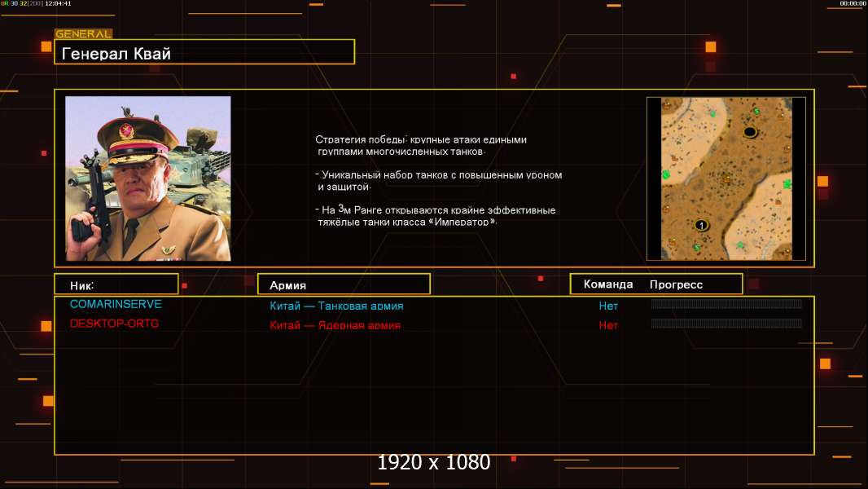Click DESKTOP-ORTG loading progress bar
Image resolution: width=868 pixels, height=489 pixels.
click(x=726, y=323)
